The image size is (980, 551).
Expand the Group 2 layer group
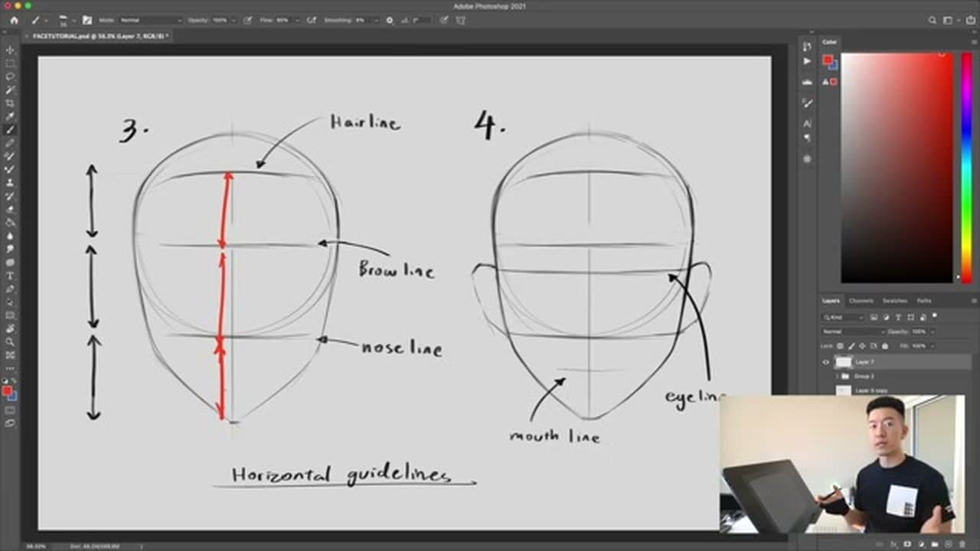click(x=837, y=377)
